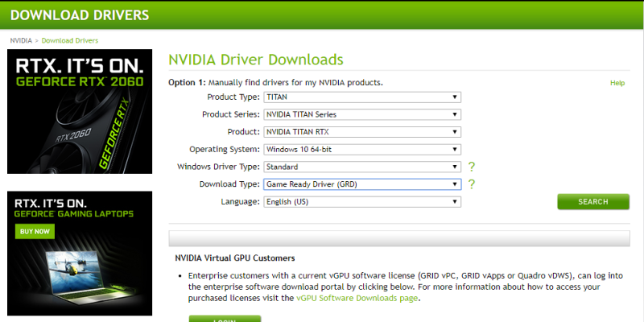Open the vGPU Software Downloads page link

coord(357,298)
